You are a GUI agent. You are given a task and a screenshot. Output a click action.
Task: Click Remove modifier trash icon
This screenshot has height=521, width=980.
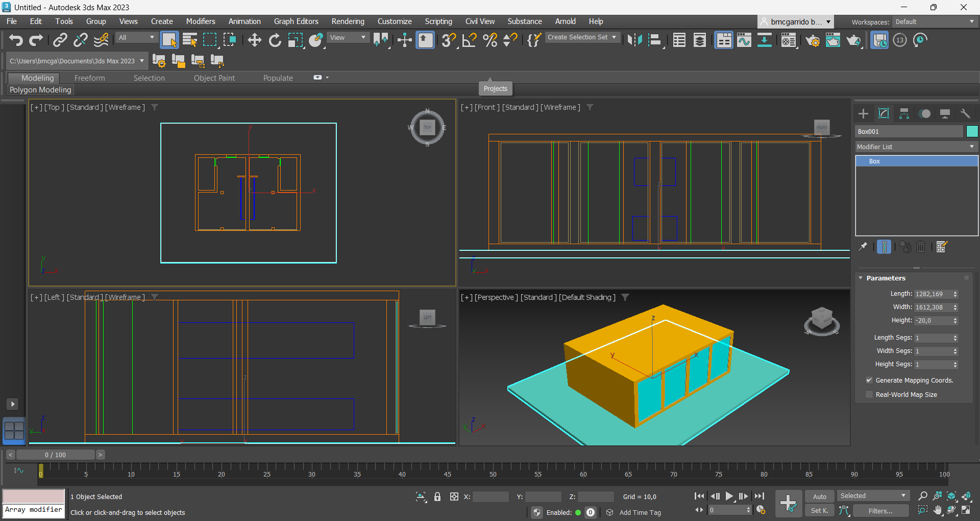[x=921, y=247]
